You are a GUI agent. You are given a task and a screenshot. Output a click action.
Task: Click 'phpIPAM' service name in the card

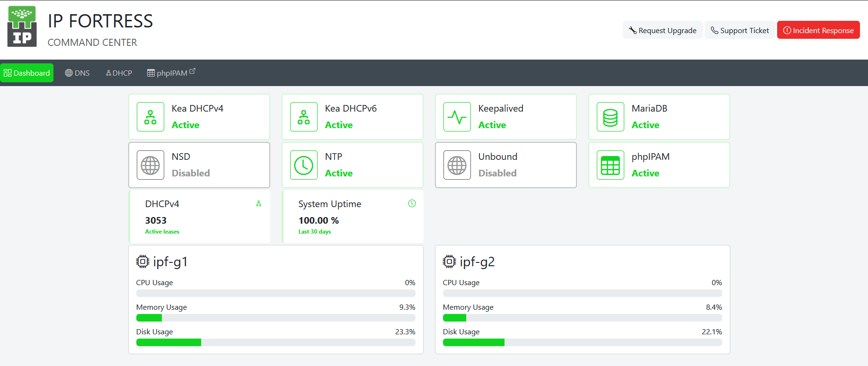pos(651,157)
